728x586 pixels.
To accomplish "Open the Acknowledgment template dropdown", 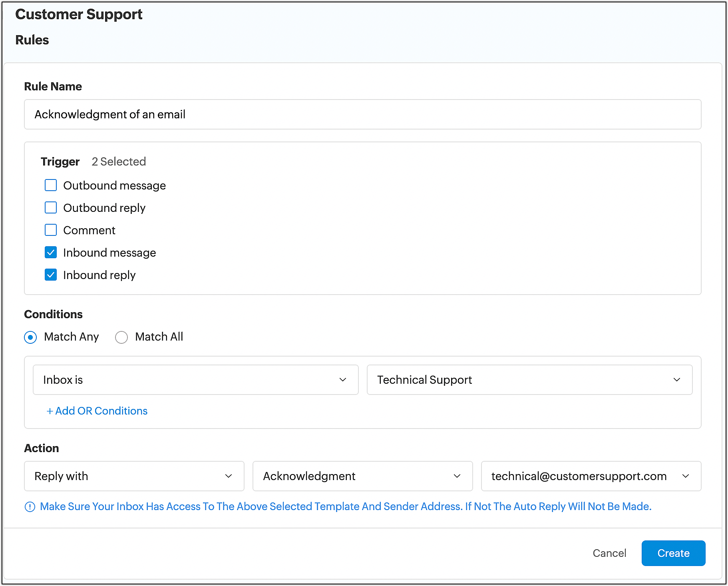I will coord(362,476).
